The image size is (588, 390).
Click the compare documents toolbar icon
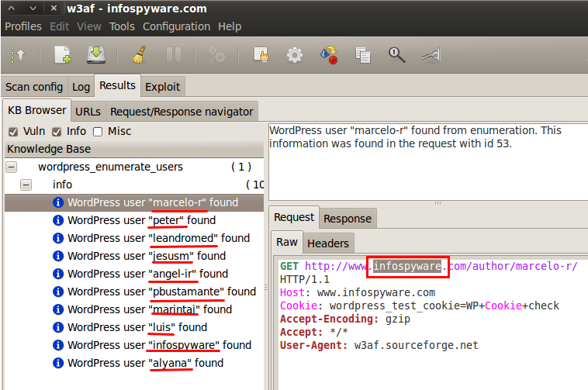tap(362, 55)
